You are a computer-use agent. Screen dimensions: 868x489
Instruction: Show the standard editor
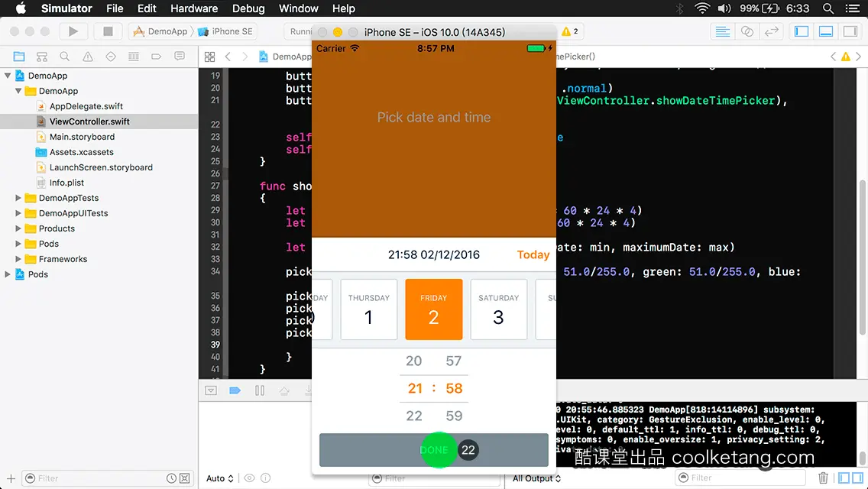point(722,31)
